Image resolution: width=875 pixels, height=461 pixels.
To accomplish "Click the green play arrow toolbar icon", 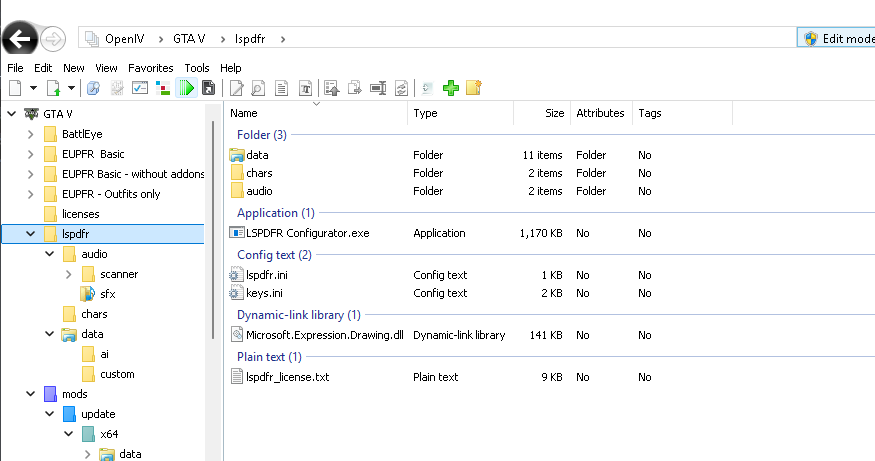I will [x=186, y=88].
